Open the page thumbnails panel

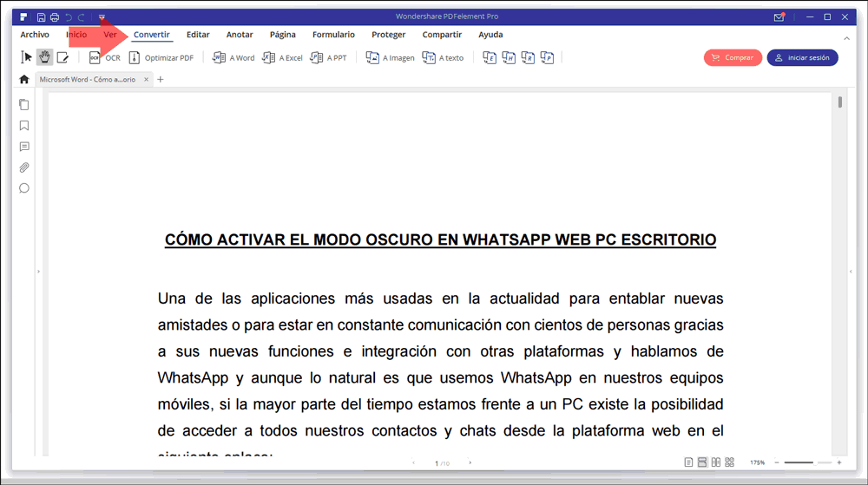click(x=23, y=104)
